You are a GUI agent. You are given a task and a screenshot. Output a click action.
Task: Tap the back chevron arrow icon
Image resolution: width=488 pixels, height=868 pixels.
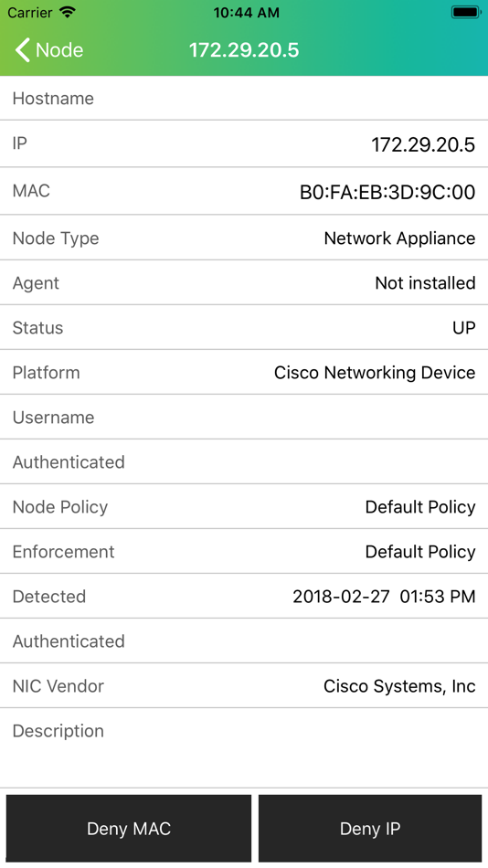click(x=22, y=50)
